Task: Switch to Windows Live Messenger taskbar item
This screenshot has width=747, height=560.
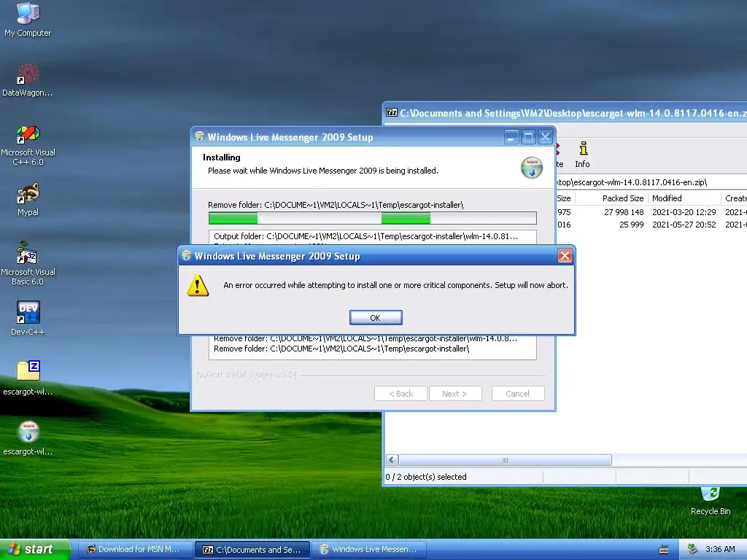Action: tap(368, 550)
